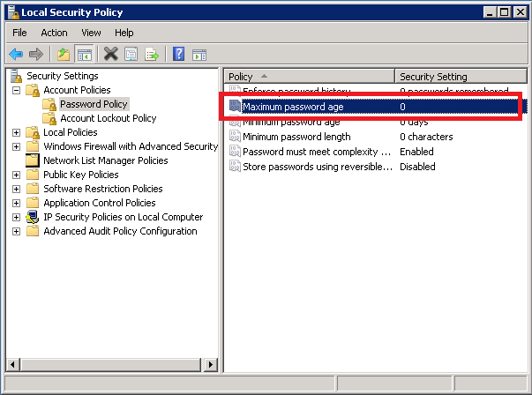Click the Security Settings root icon
This screenshot has height=395, width=532.
[x=16, y=76]
